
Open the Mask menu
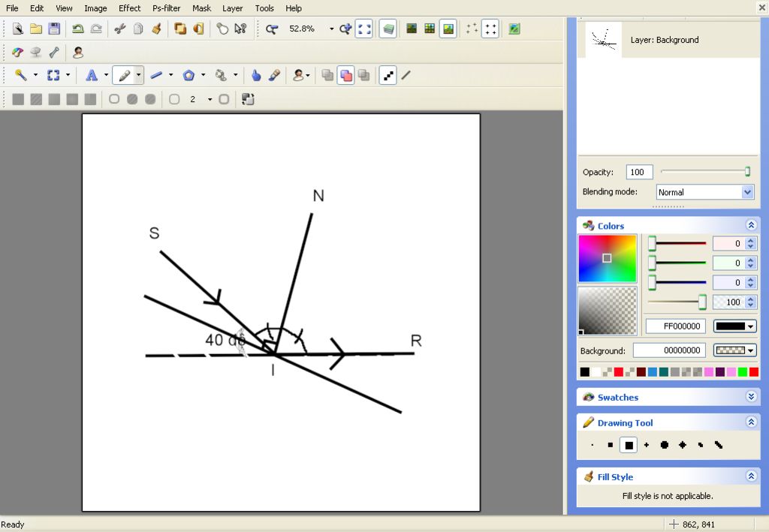[201, 8]
